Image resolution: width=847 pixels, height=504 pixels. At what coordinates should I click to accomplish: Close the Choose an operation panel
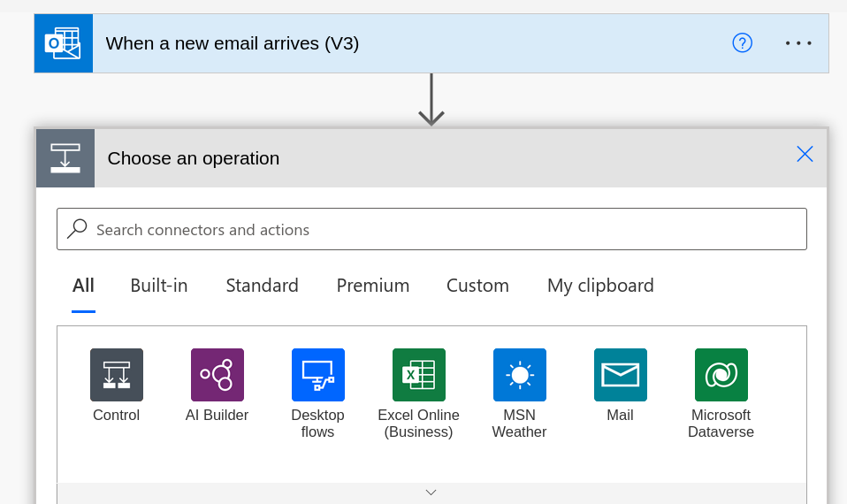pos(805,154)
